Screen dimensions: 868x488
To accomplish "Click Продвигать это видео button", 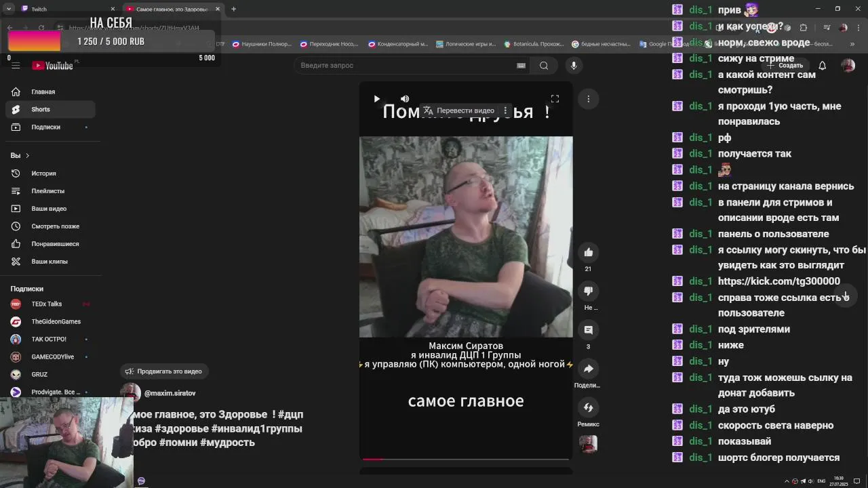I will click(163, 371).
